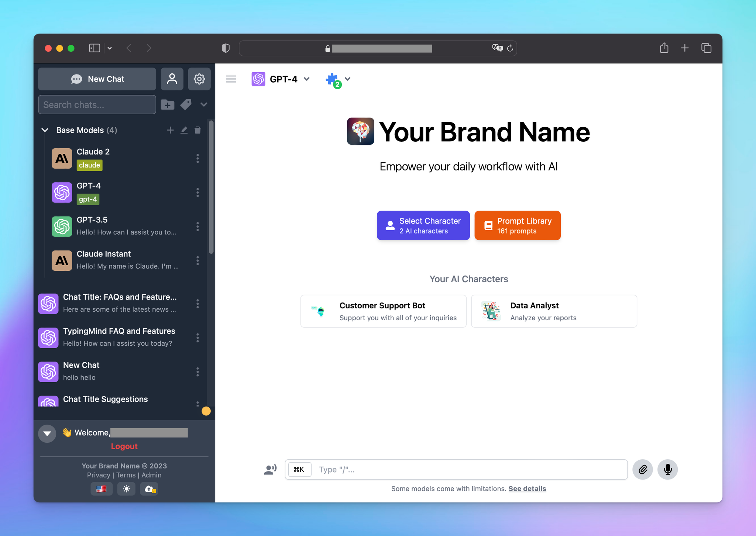Viewport: 756px width, 536px height.
Task: Click the chat search input field
Action: pyautogui.click(x=97, y=104)
